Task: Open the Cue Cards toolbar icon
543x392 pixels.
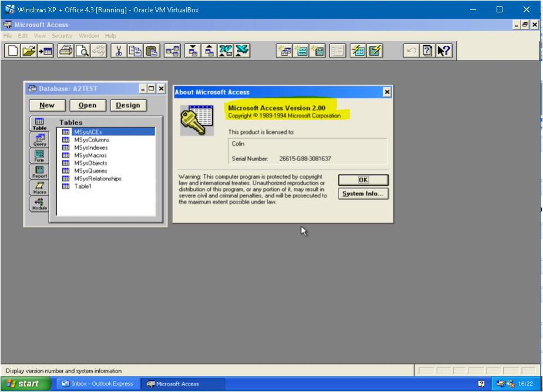Action: [x=428, y=51]
